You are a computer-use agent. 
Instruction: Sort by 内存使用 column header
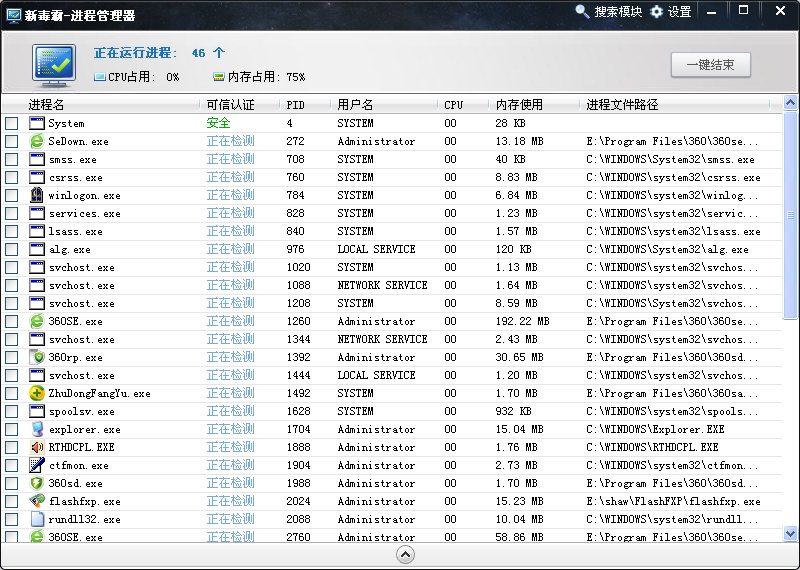tap(519, 104)
